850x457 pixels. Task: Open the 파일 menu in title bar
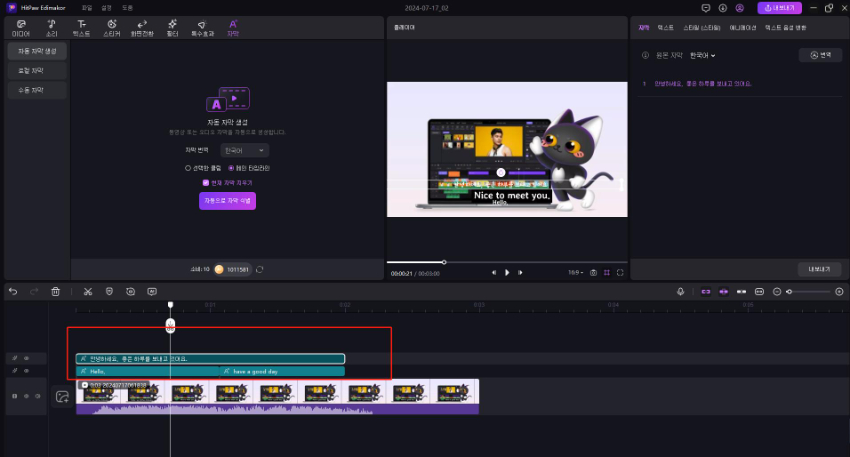click(x=86, y=7)
